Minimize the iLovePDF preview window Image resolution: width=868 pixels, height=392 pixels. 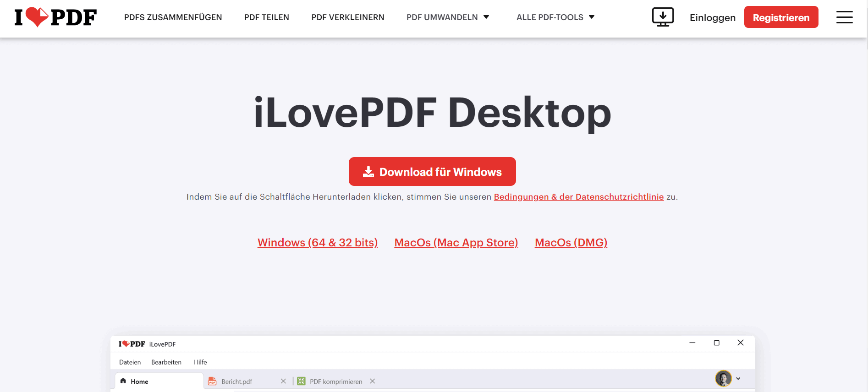click(692, 343)
